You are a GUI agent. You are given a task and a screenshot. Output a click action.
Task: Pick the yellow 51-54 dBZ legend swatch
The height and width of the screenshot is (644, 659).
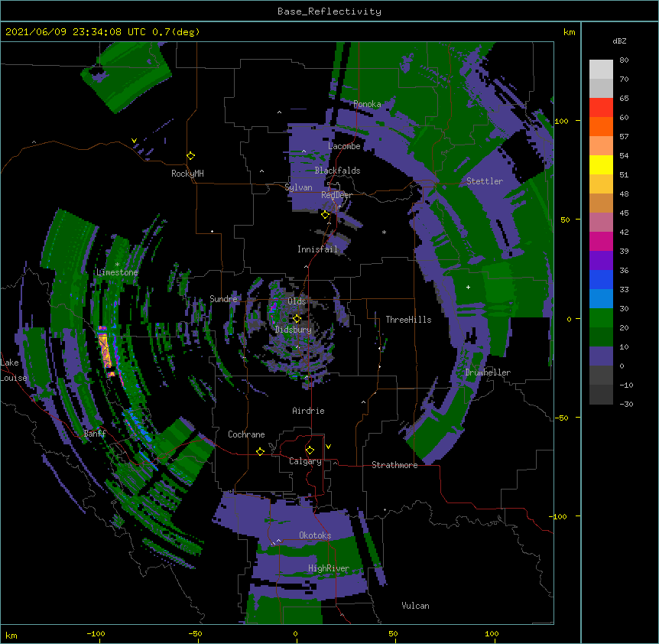pos(601,164)
